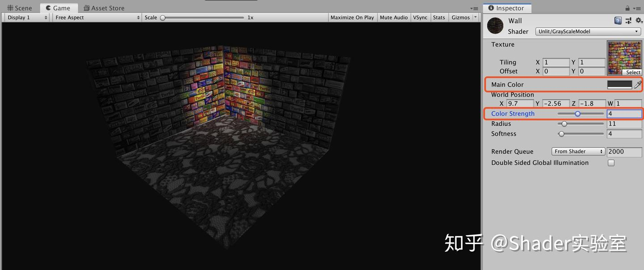Screen dimensions: 644x270
Task: Click the Wall material name
Action: click(x=515, y=21)
